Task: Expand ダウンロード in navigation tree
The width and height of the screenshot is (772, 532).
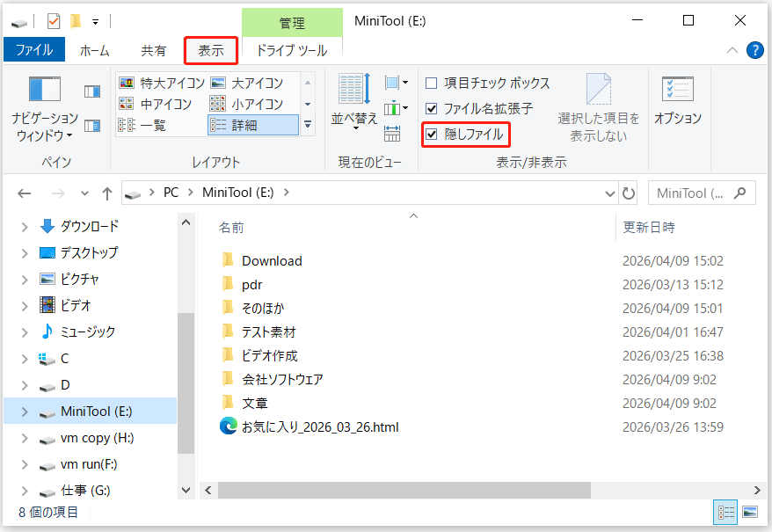Action: (24, 227)
